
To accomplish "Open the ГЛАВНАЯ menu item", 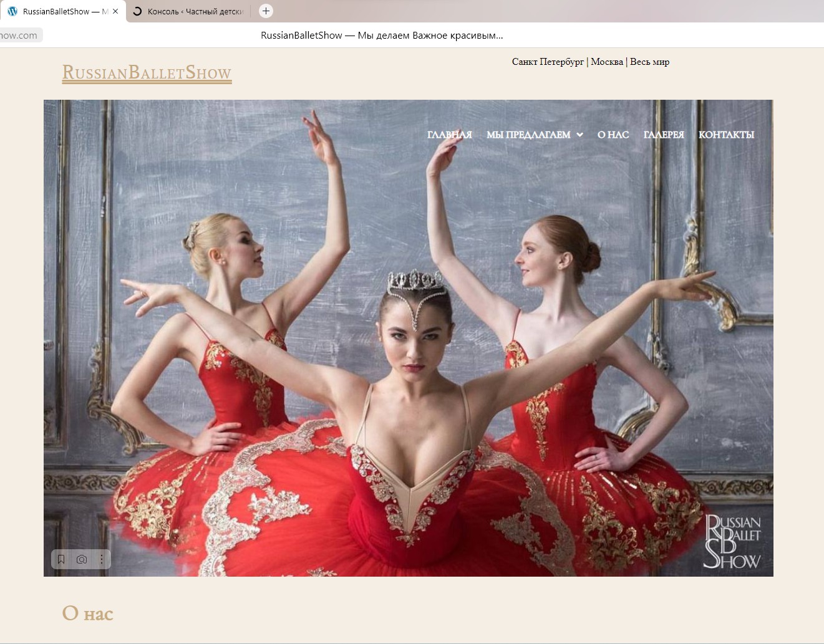I will coord(449,135).
